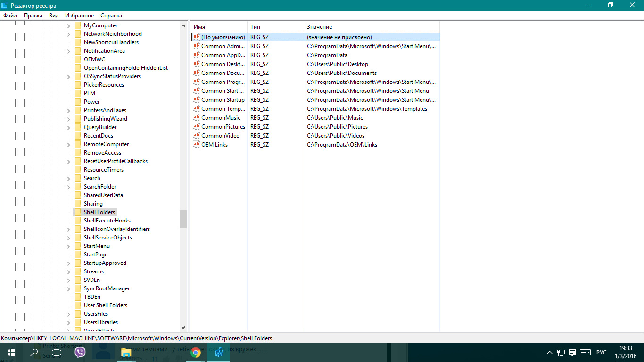This screenshot has width=644, height=362.
Task: Open Google Chrome from the taskbar
Action: tap(196, 353)
